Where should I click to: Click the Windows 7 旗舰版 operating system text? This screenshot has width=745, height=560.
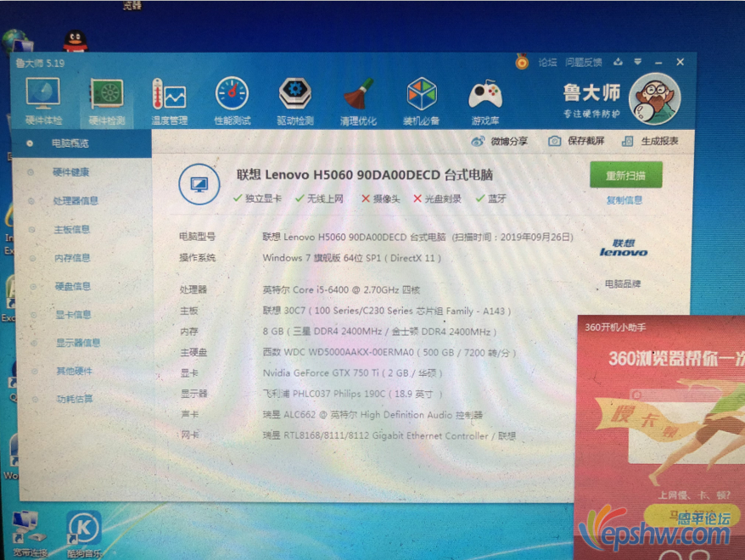tap(352, 258)
